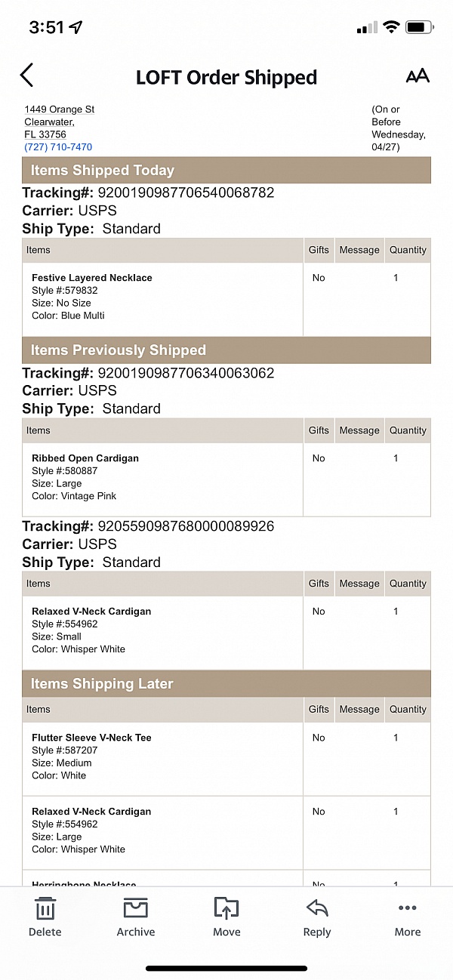This screenshot has width=453, height=980.
Task: Tap the LOFT Order Shipped title
Action: click(226, 77)
